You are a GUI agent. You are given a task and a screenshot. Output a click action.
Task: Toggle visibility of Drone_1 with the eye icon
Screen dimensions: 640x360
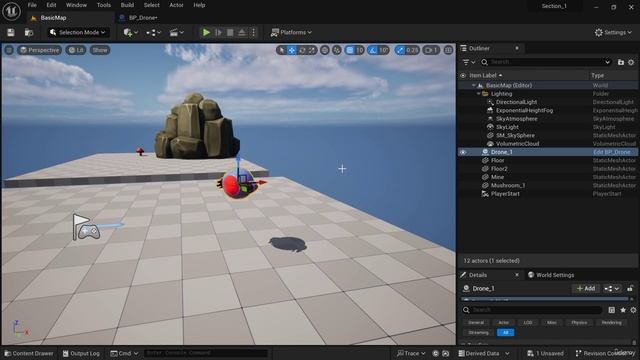tap(462, 152)
